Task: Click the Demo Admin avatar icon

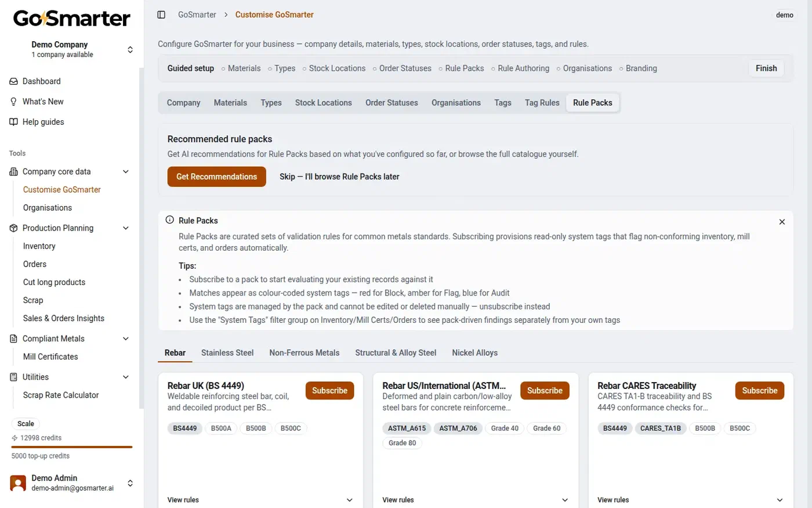Action: pos(18,483)
